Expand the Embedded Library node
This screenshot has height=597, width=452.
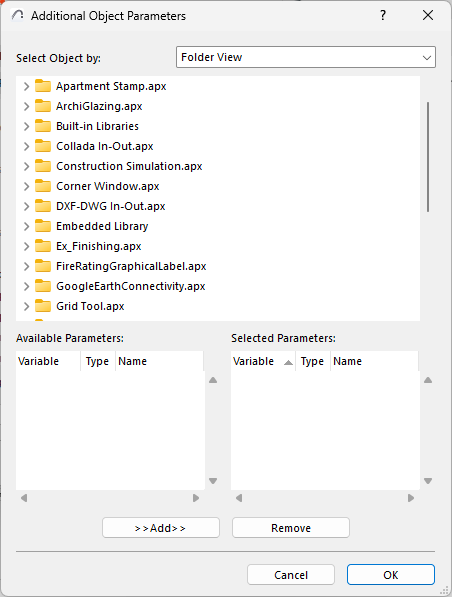click(26, 226)
